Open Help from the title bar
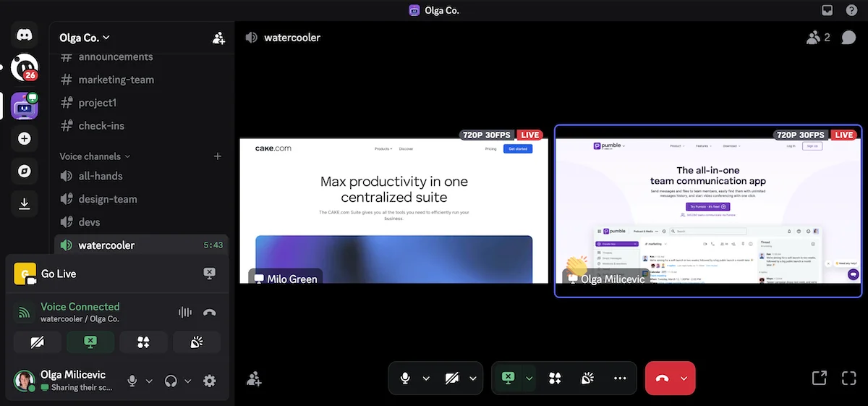The image size is (868, 406). click(x=851, y=10)
